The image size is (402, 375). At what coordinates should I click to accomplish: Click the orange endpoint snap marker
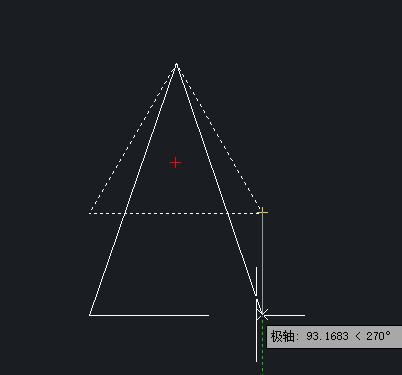click(262, 211)
